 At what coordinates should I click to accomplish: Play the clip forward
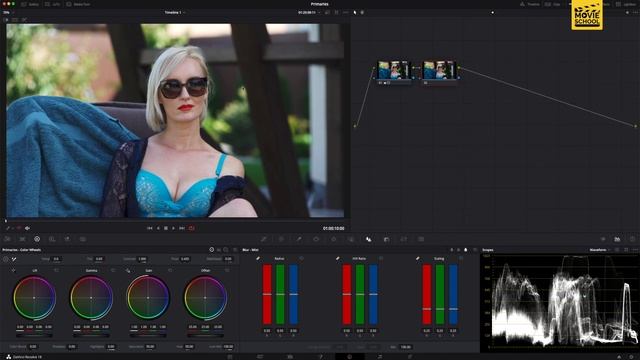coord(173,228)
